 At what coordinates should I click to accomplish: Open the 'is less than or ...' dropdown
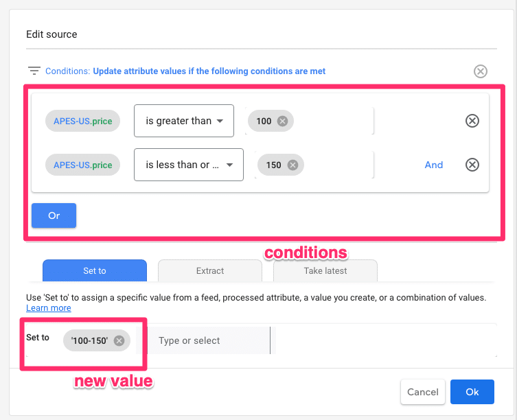(189, 165)
